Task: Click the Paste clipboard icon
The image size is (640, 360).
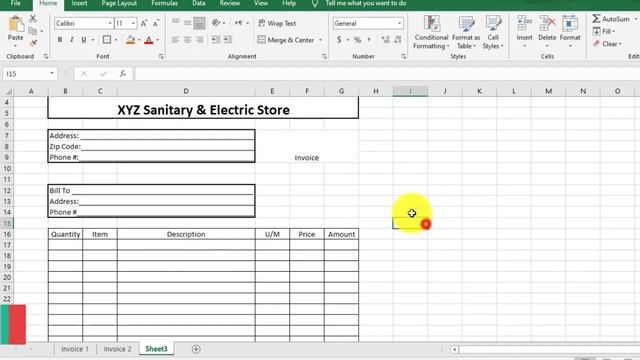Action: pos(16,24)
